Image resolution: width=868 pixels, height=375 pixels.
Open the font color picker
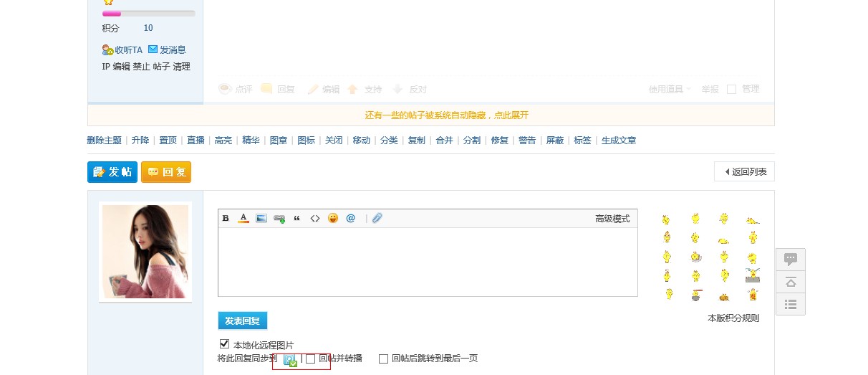243,218
